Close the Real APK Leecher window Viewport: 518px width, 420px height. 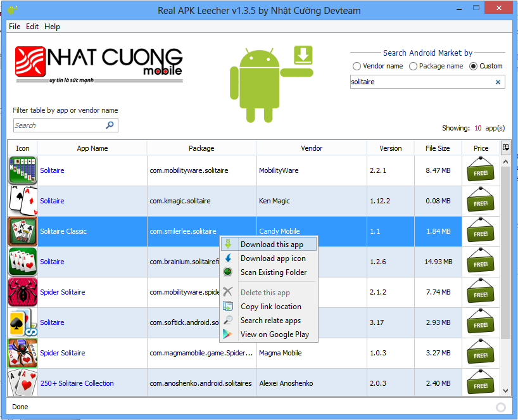[x=498, y=8]
